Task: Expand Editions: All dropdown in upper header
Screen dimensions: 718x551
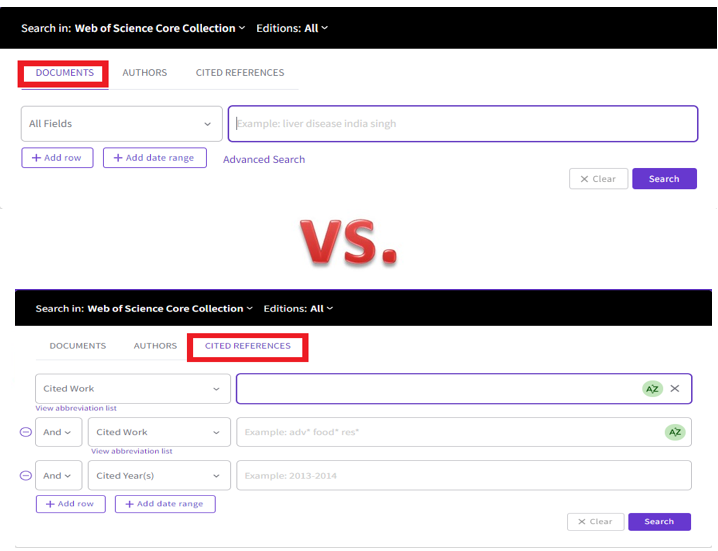Action: pyautogui.click(x=292, y=28)
